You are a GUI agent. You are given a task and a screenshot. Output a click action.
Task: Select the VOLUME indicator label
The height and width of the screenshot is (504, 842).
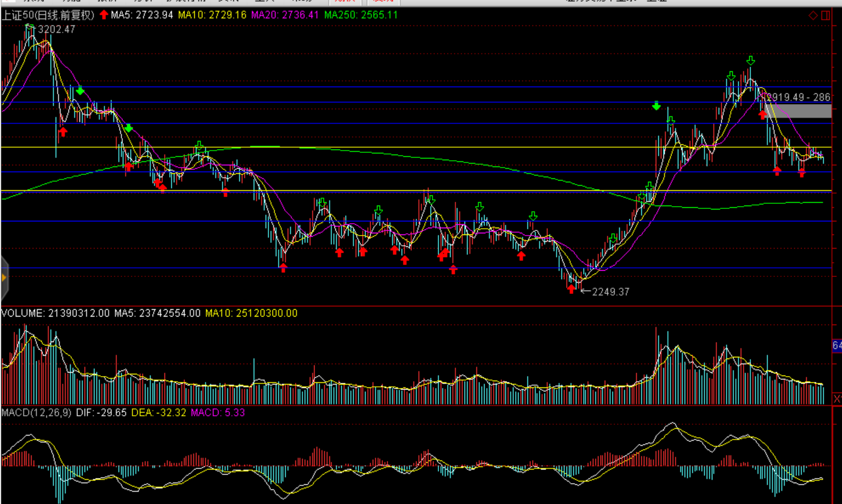point(23,313)
